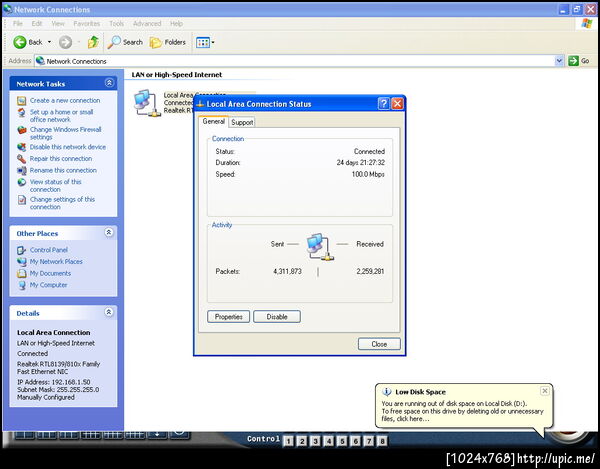Open the My Computer icon in Other Places

(22, 285)
